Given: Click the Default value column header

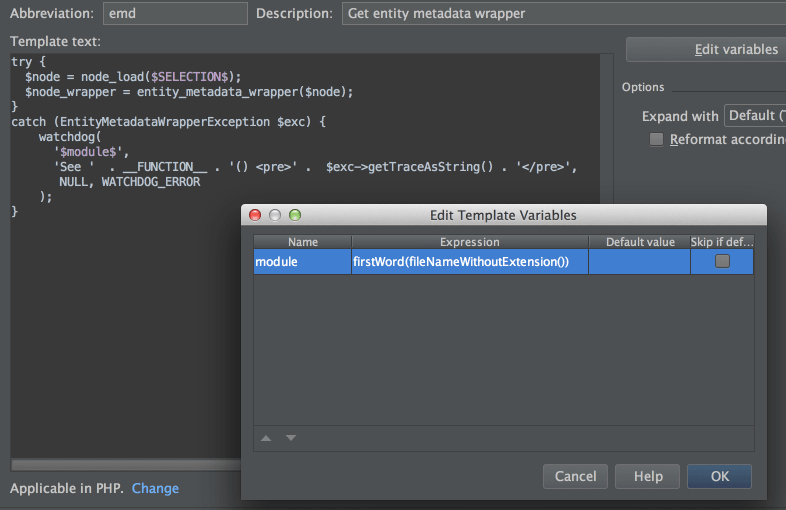Looking at the screenshot, I should [x=640, y=242].
